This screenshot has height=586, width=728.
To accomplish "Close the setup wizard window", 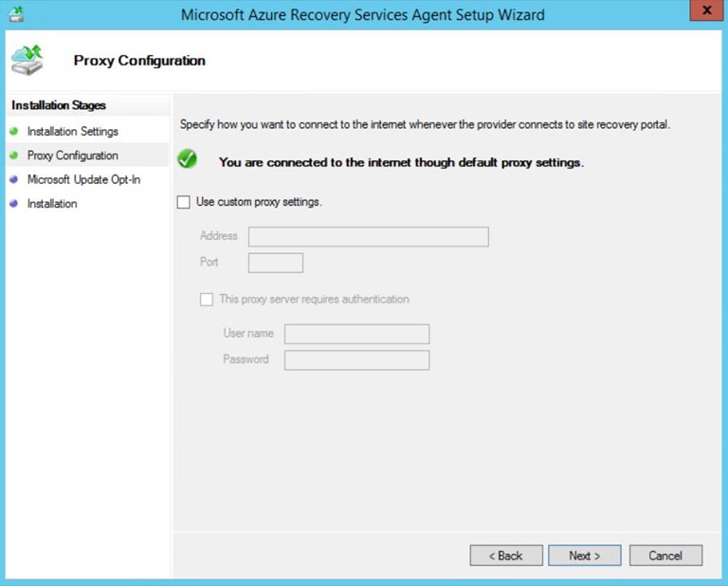I will pos(703,13).
